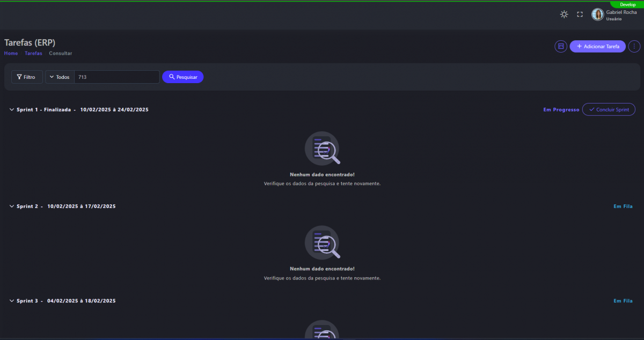Open the three-dot more options menu
Viewport: 644px width, 340px height.
(634, 47)
